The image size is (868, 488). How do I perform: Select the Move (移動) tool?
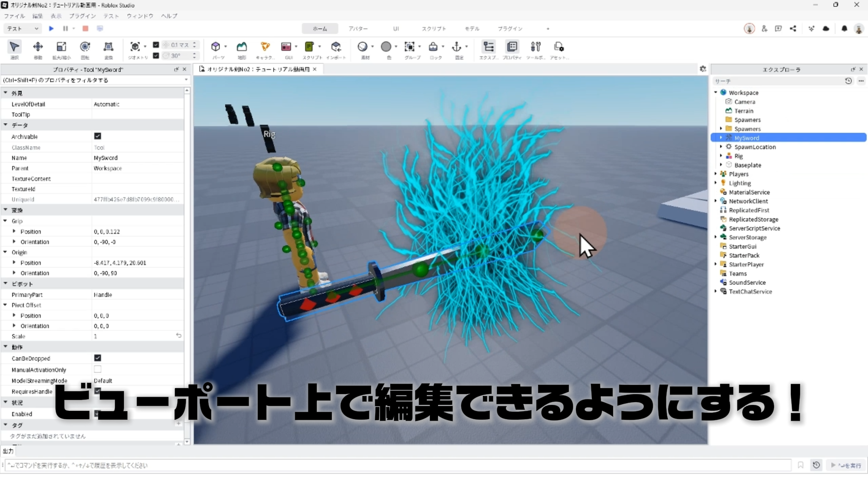pyautogui.click(x=38, y=47)
